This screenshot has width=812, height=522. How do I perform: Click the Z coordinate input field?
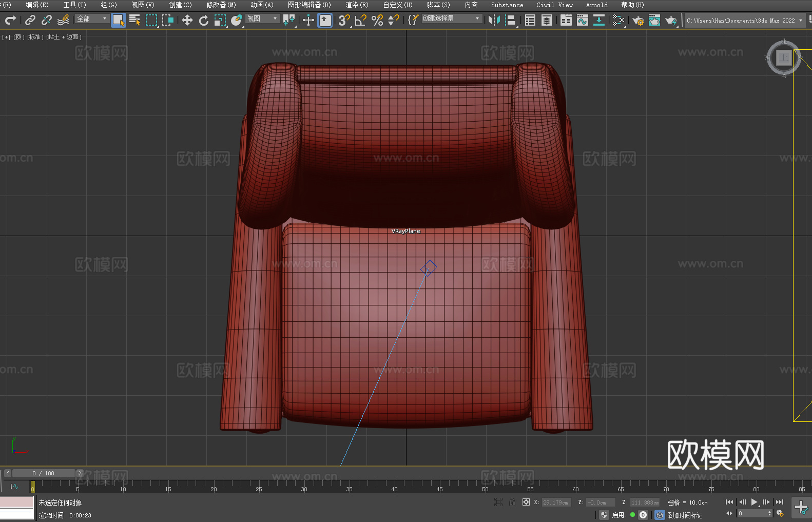pos(645,502)
